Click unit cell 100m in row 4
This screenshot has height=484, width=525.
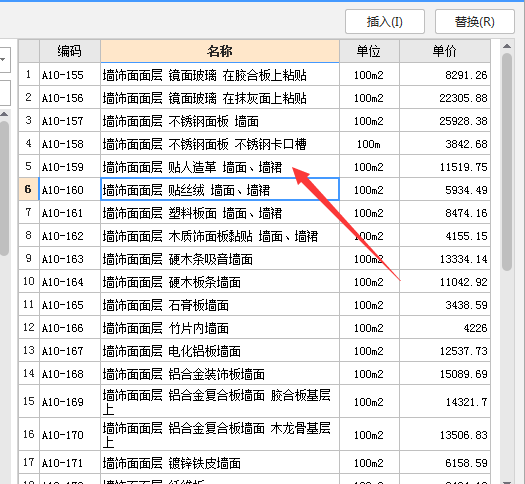click(x=369, y=144)
